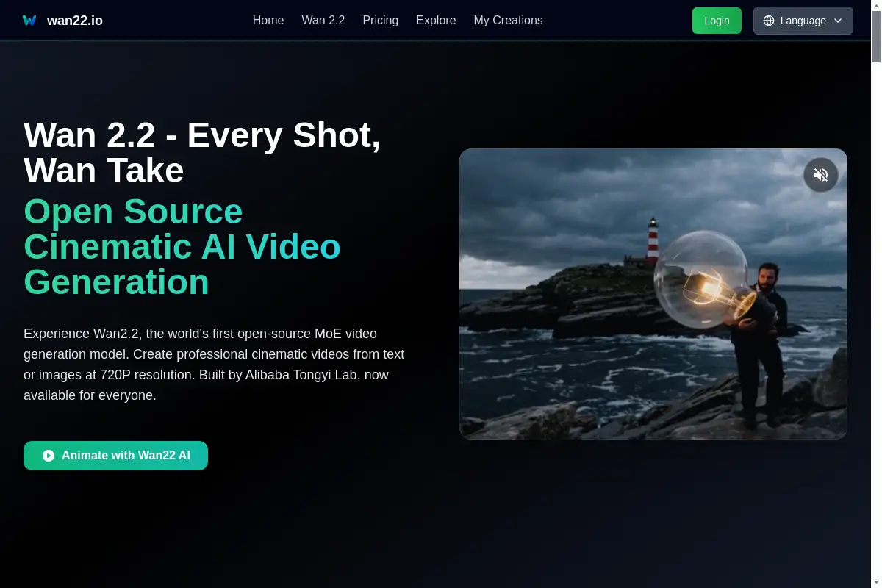Click the green Login button
882x588 pixels.
(717, 21)
